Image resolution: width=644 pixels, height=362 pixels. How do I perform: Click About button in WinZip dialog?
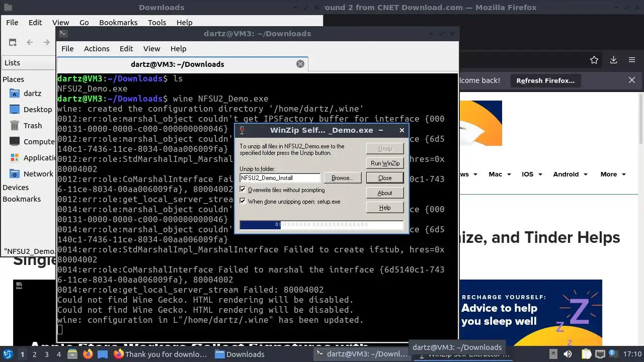385,193
